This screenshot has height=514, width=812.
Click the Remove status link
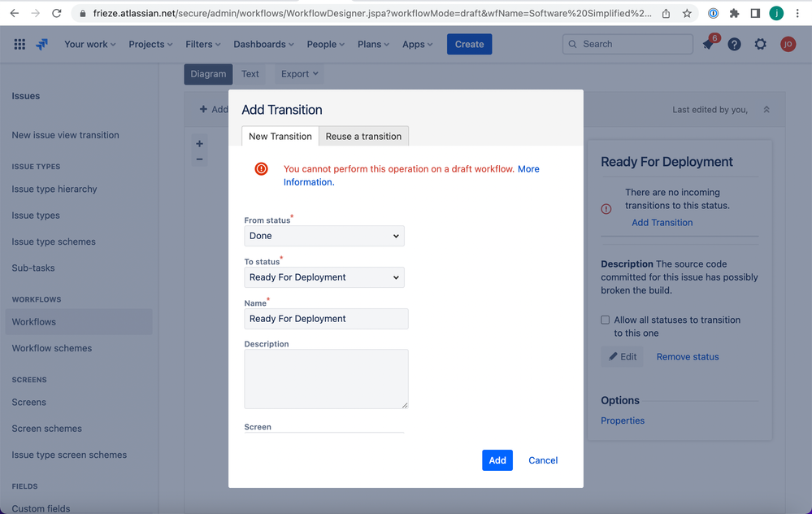[688, 356]
